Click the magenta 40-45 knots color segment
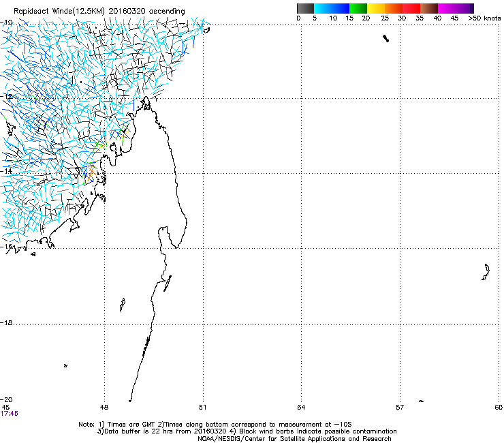504x443 pixels. point(447,8)
